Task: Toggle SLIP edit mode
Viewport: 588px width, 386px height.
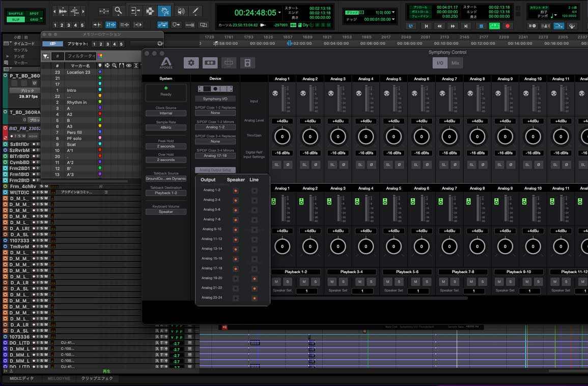Action: tap(16, 19)
